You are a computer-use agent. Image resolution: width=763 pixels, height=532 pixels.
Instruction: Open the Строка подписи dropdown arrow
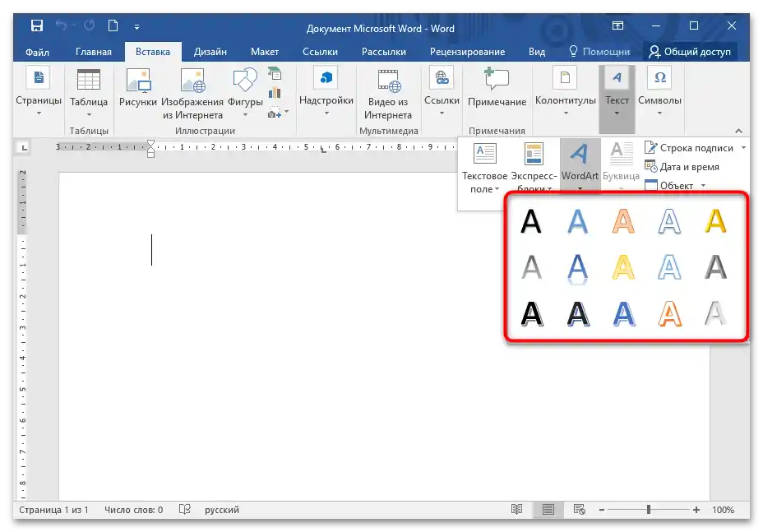tap(743, 148)
